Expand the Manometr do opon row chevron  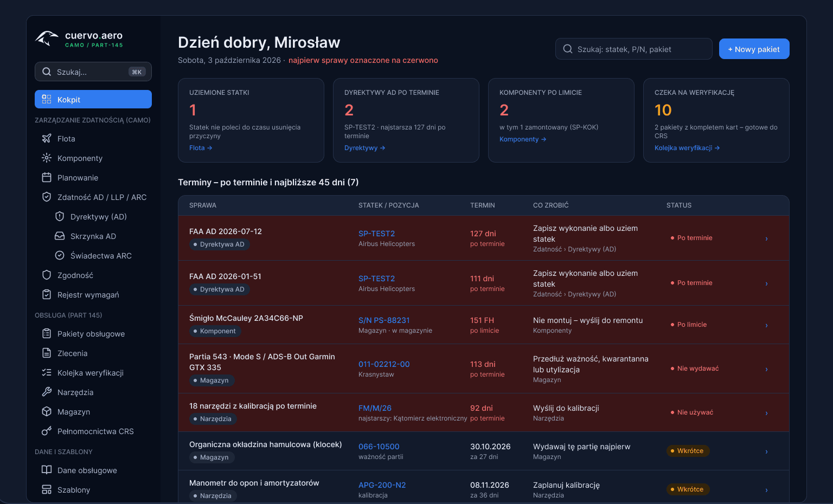coord(766,490)
